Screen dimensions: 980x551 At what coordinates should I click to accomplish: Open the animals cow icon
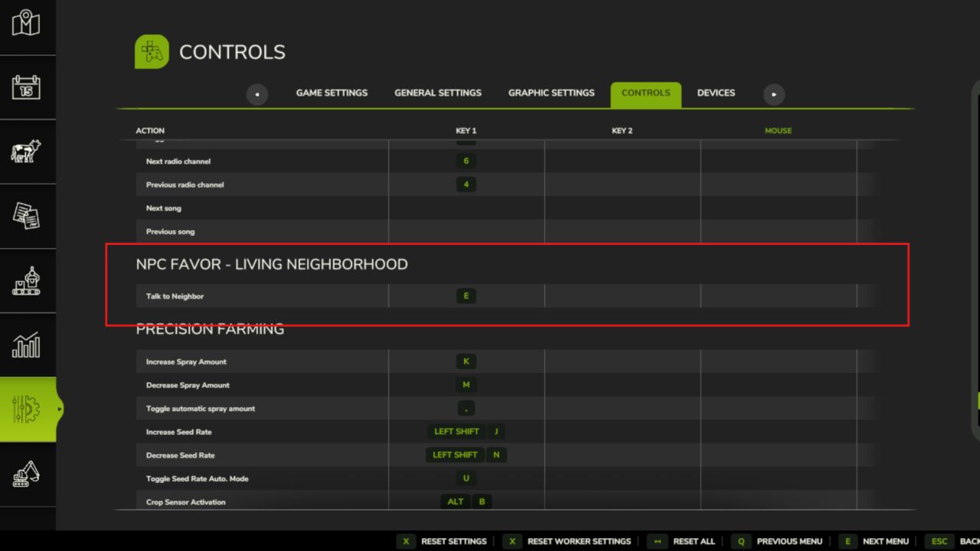point(26,152)
